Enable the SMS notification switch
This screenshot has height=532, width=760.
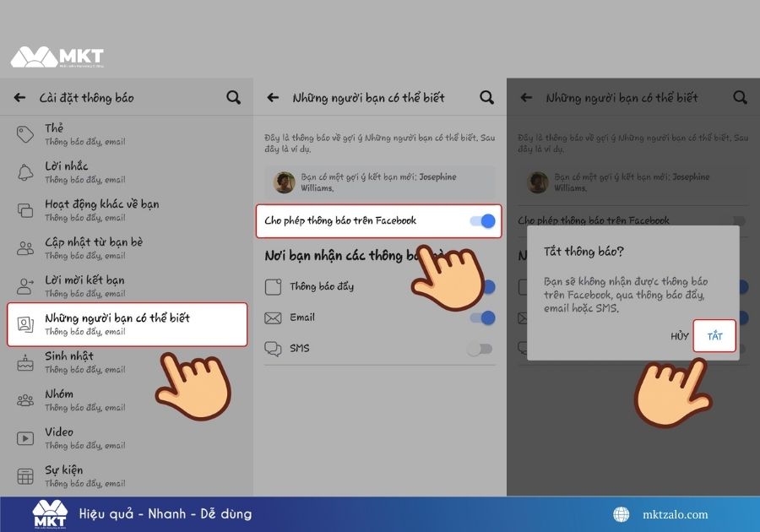[x=479, y=347]
